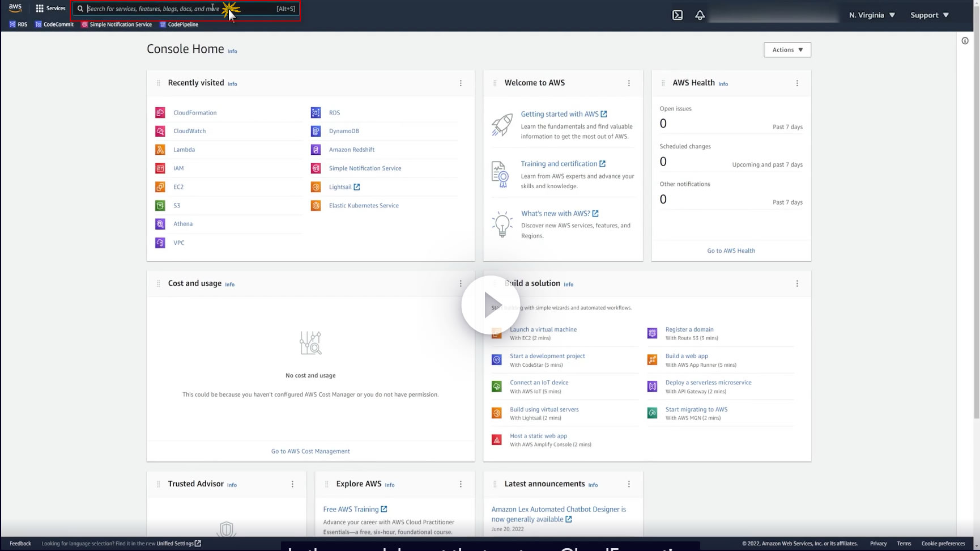Expand the Support menu

pos(929,15)
